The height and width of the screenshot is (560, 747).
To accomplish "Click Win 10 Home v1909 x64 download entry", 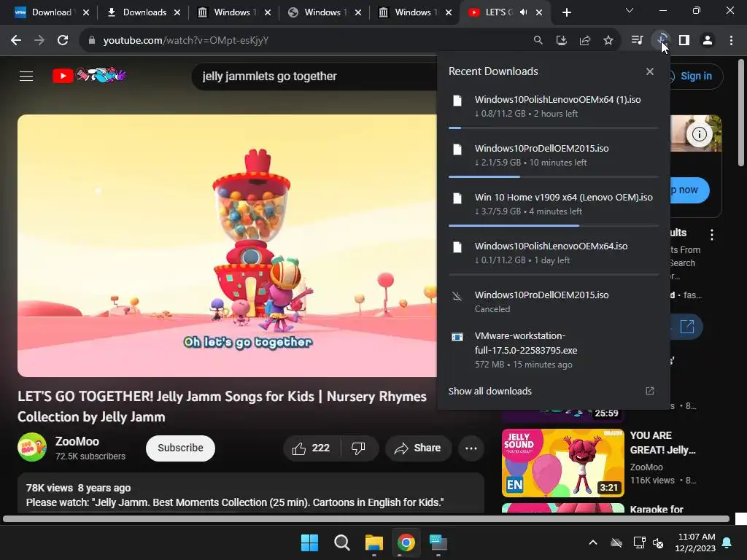I will pos(554,204).
